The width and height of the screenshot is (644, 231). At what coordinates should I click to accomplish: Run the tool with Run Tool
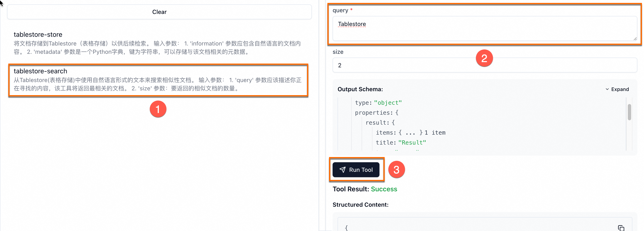point(356,170)
